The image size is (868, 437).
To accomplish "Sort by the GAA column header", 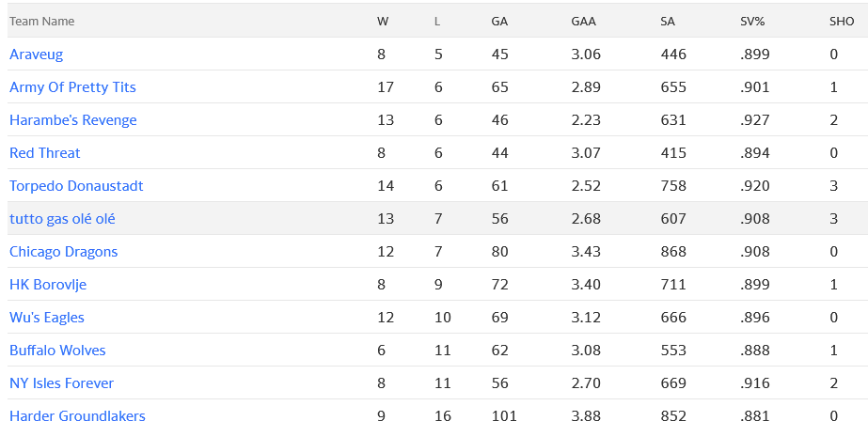I will (x=582, y=21).
